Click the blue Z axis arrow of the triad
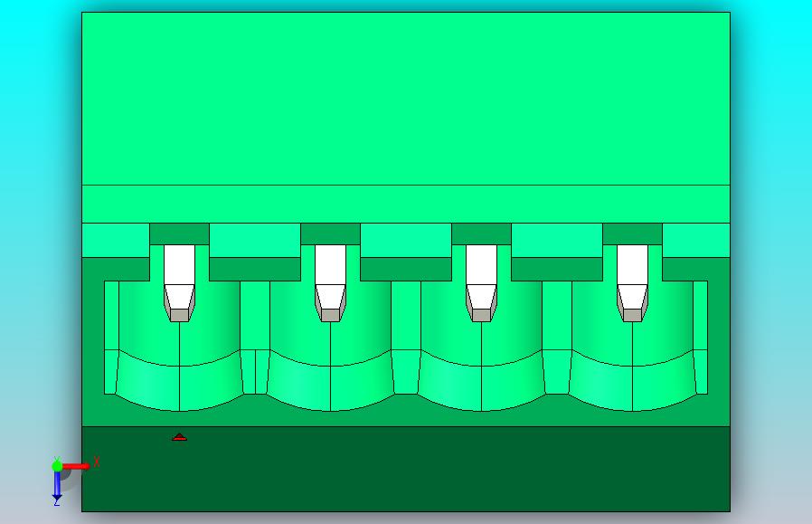The height and width of the screenshot is (524, 812). (57, 486)
